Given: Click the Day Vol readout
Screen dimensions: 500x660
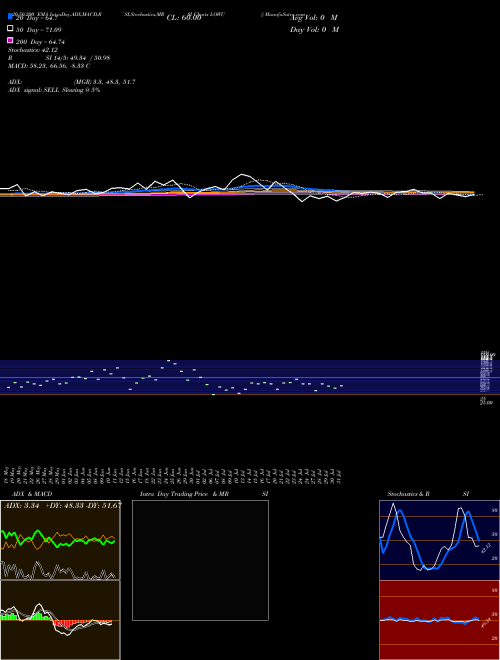Looking at the screenshot, I should tap(314, 29).
